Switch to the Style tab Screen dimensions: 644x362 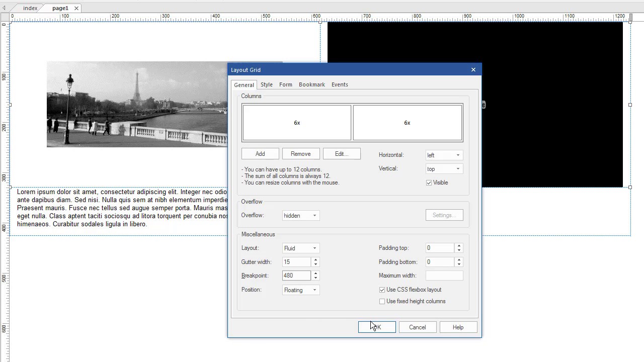click(267, 84)
